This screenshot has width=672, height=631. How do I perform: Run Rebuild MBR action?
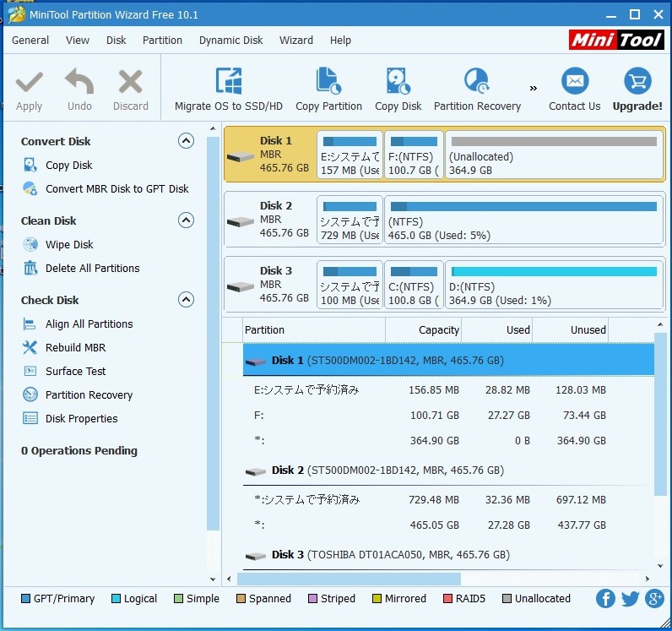pyautogui.click(x=75, y=347)
